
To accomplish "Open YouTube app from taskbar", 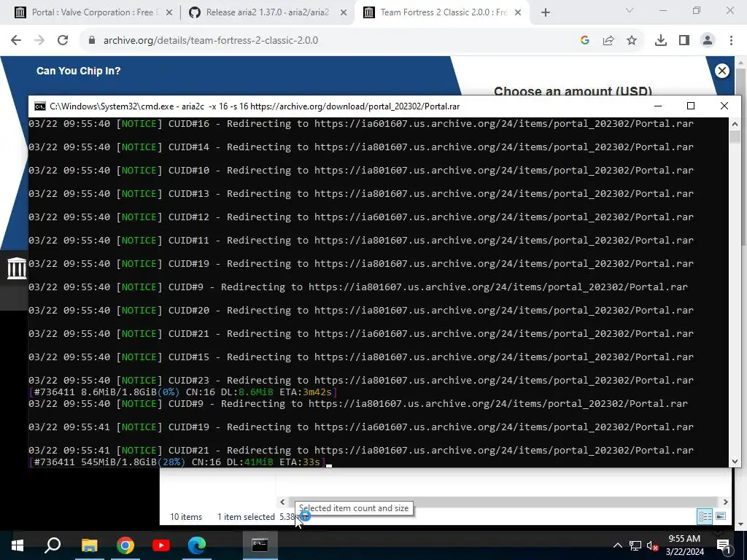I will tap(161, 545).
